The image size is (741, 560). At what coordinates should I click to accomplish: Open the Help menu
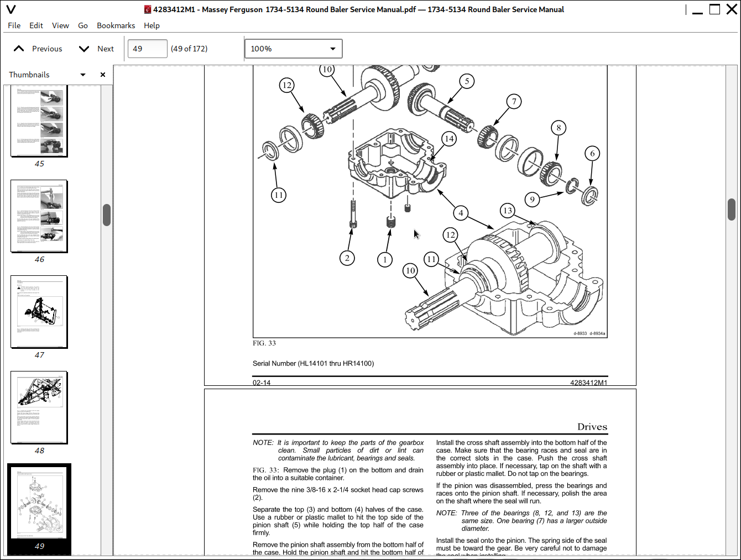tap(152, 25)
